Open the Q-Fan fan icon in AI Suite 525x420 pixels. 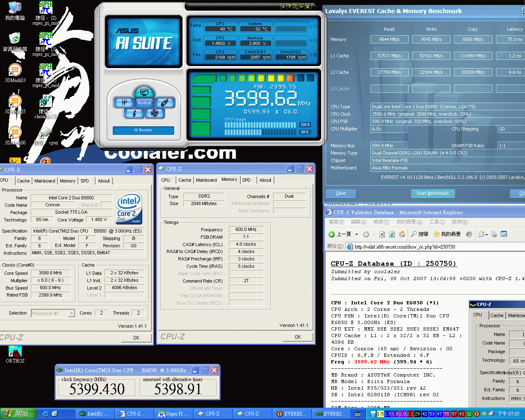[x=154, y=113]
